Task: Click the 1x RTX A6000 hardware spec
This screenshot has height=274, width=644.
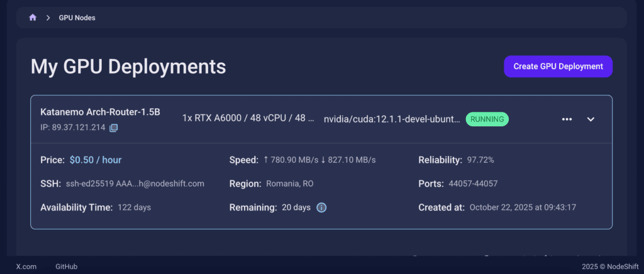Action: coord(248,118)
